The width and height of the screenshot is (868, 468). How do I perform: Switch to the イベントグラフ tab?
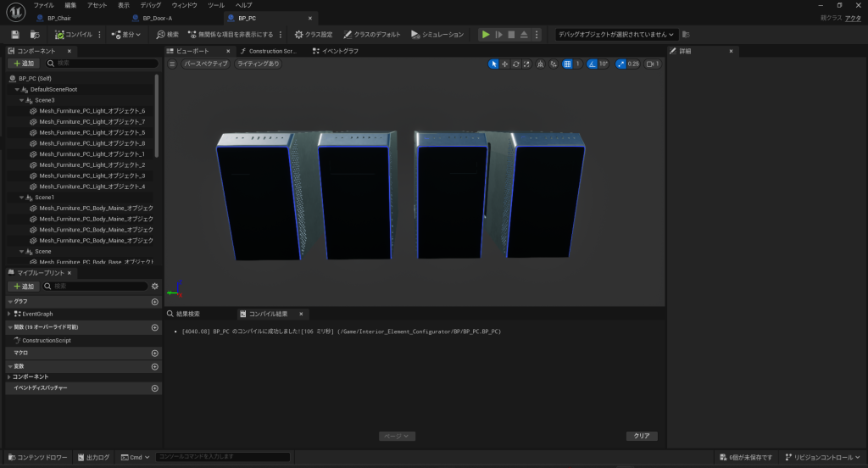336,51
